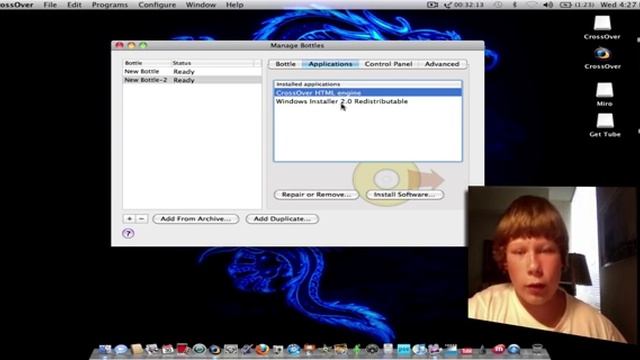The width and height of the screenshot is (640, 360).
Task: Open the Trash in the dock
Action: pos(538,349)
